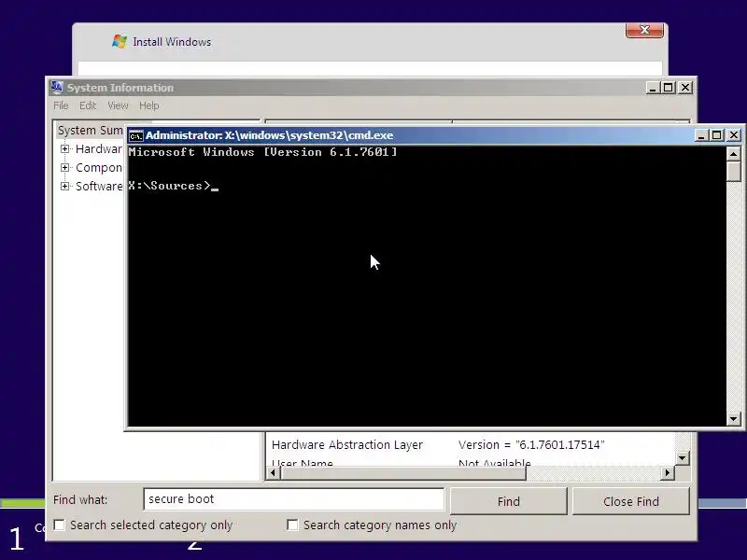
Task: Click the Microsoft Windows version line in cmd
Action: [262, 152]
